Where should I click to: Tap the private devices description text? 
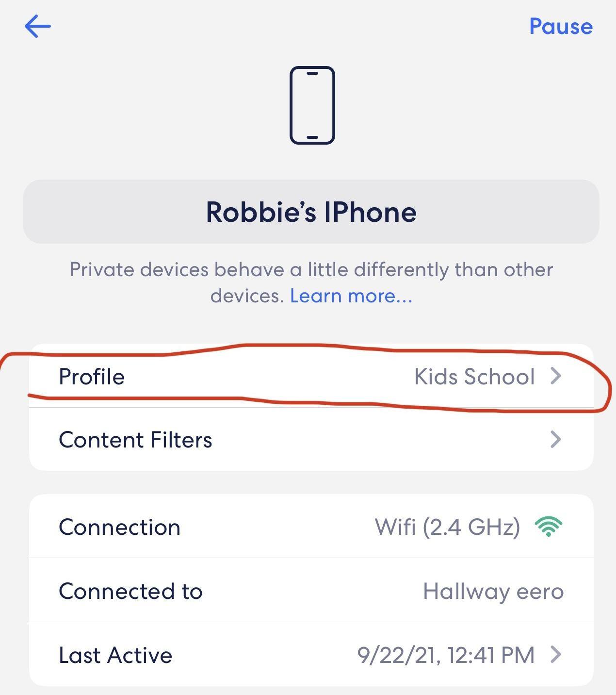click(310, 270)
